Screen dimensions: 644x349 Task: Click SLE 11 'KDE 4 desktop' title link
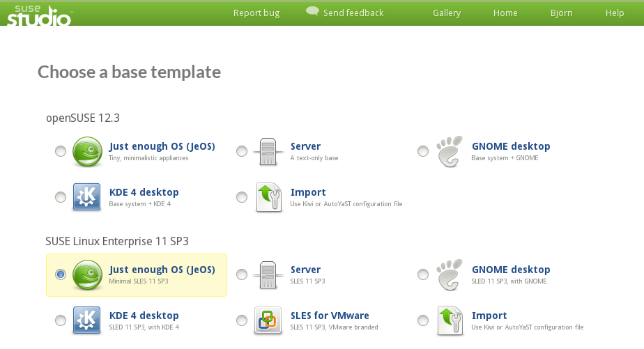tap(144, 316)
